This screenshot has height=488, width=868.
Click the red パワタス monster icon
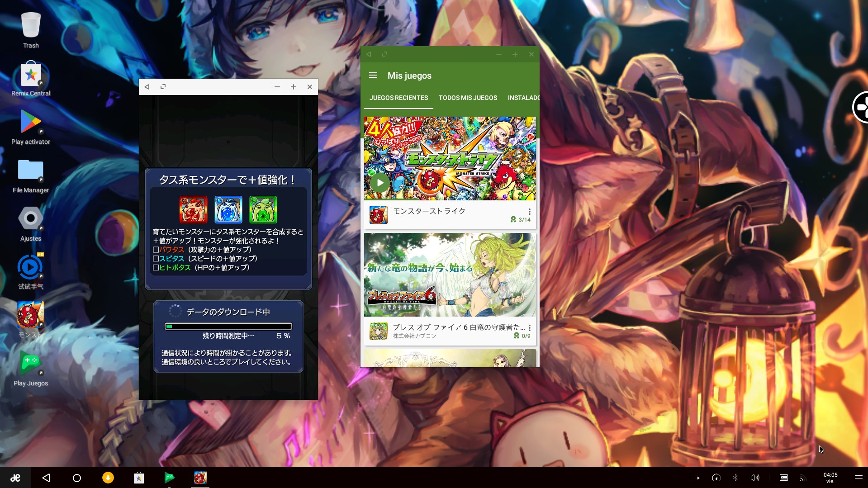(193, 209)
